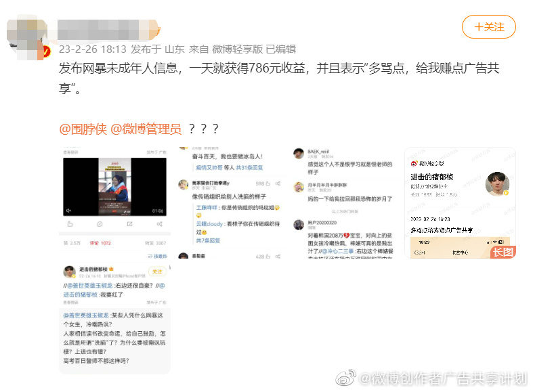Screen dimensions: 533x392
Task: Open the second comments screenshot thumbnail
Action: click(x=230, y=202)
